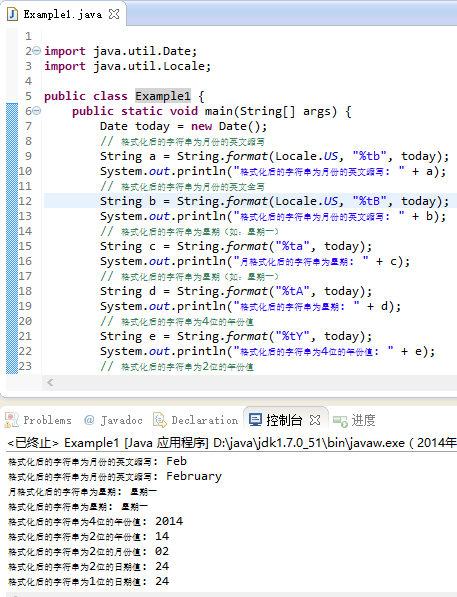Click the progress view icon
This screenshot has height=597, width=457.
(x=340, y=421)
